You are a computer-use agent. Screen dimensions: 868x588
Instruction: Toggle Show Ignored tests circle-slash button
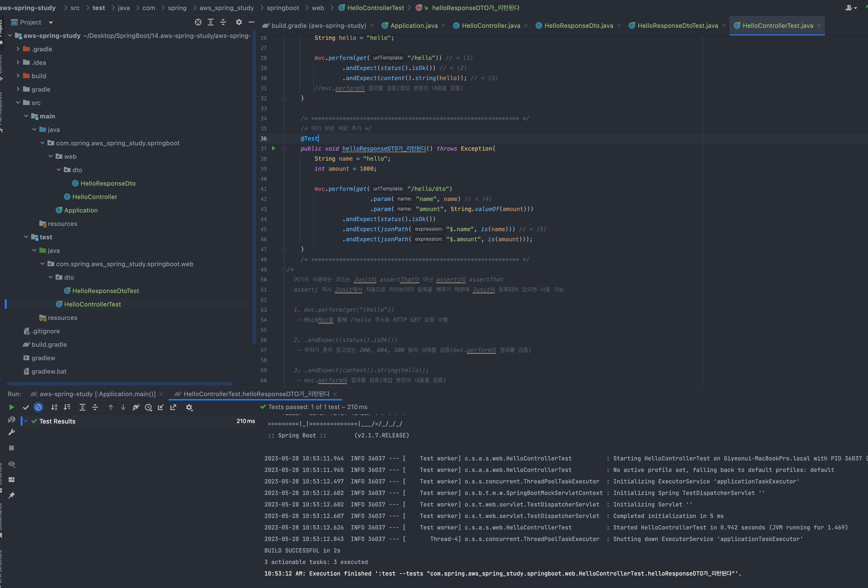(38, 407)
